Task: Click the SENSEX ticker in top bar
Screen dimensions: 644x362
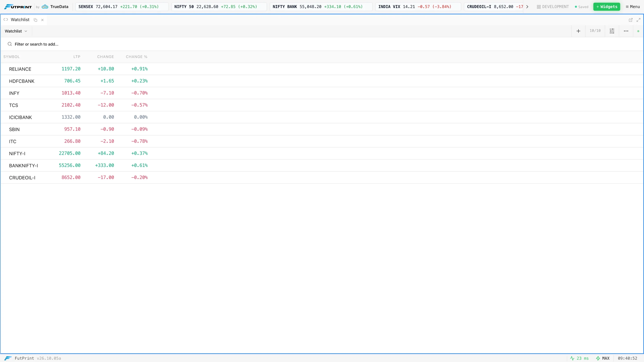Action: click(122, 7)
